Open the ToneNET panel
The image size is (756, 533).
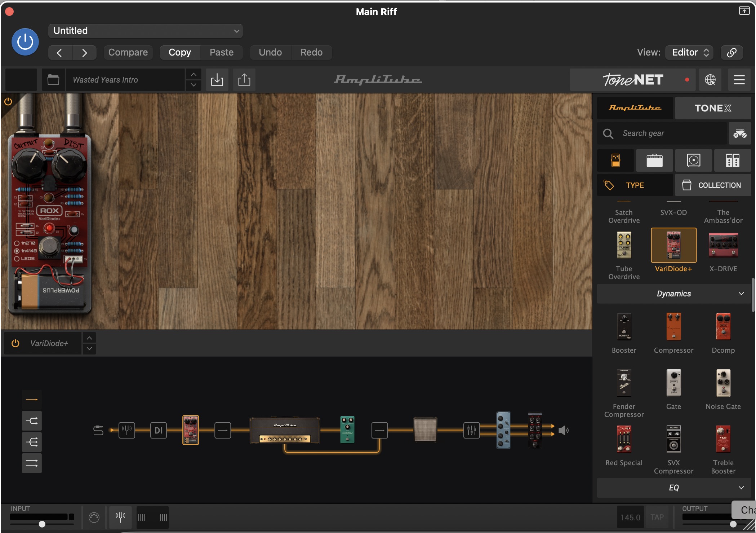point(633,80)
